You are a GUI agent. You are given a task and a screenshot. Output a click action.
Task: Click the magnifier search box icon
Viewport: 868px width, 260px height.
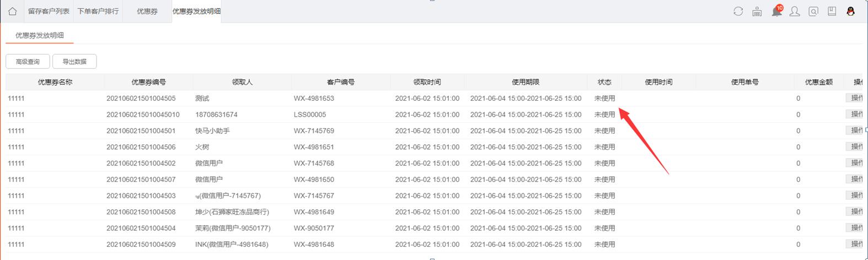(x=813, y=11)
